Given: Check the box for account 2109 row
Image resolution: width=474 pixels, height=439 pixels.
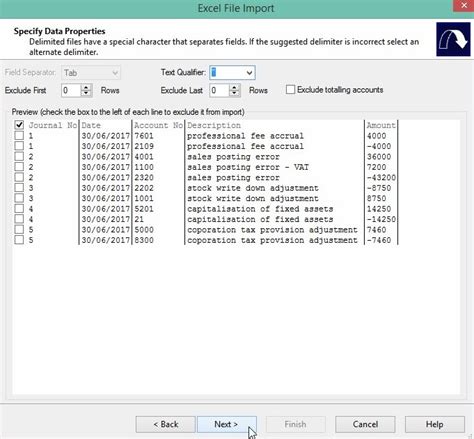Looking at the screenshot, I should pos(19,146).
